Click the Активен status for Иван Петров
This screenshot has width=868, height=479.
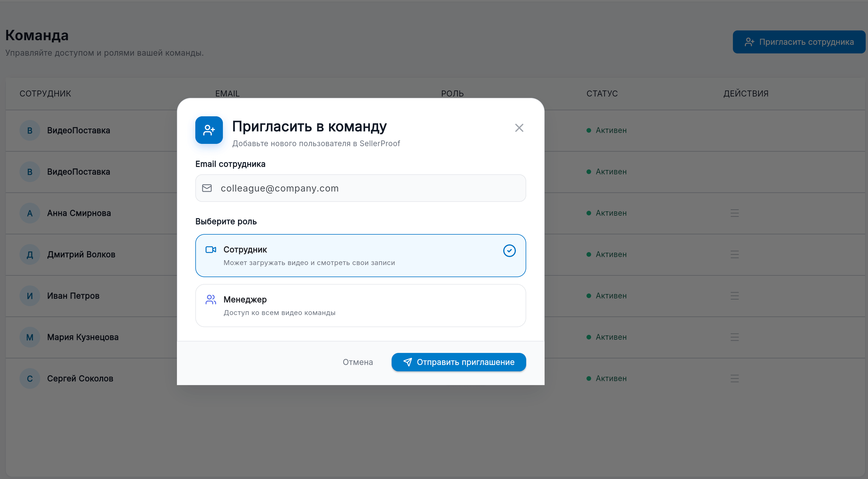(607, 296)
